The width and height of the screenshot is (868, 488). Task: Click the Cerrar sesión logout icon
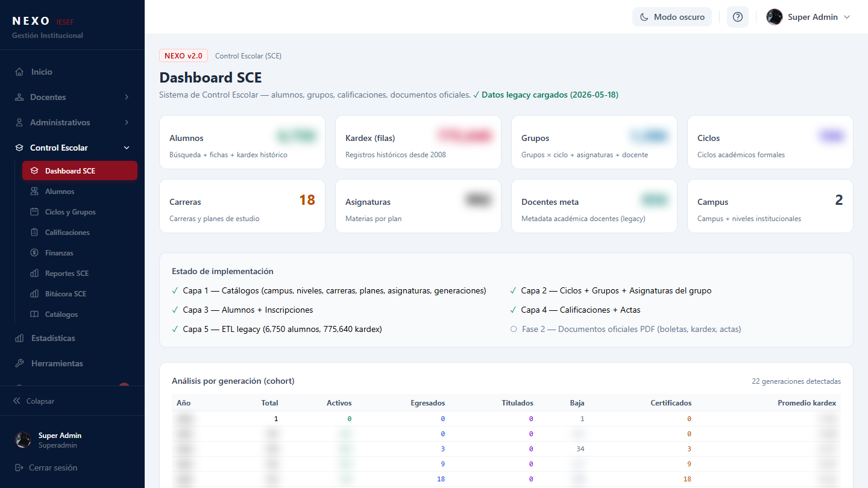(19, 468)
